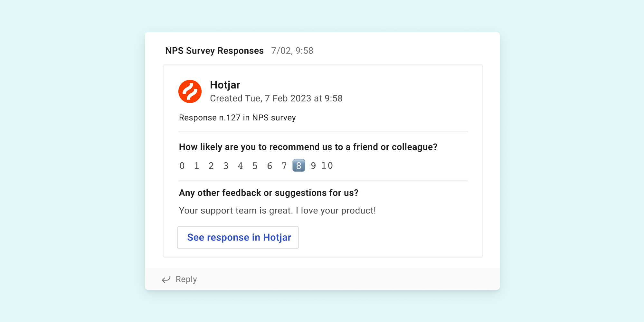Select score 6 on the NPS scale
This screenshot has width=644, height=322.
point(270,166)
